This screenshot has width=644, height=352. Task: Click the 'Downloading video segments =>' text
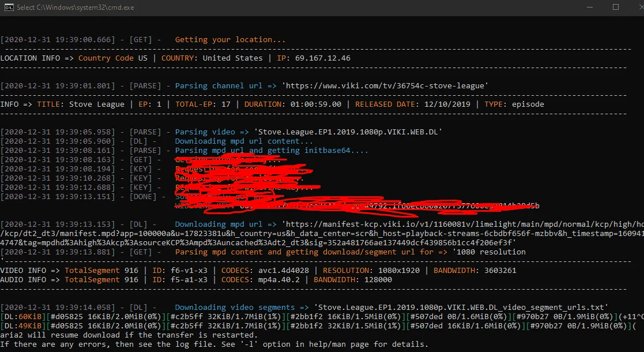click(242, 307)
